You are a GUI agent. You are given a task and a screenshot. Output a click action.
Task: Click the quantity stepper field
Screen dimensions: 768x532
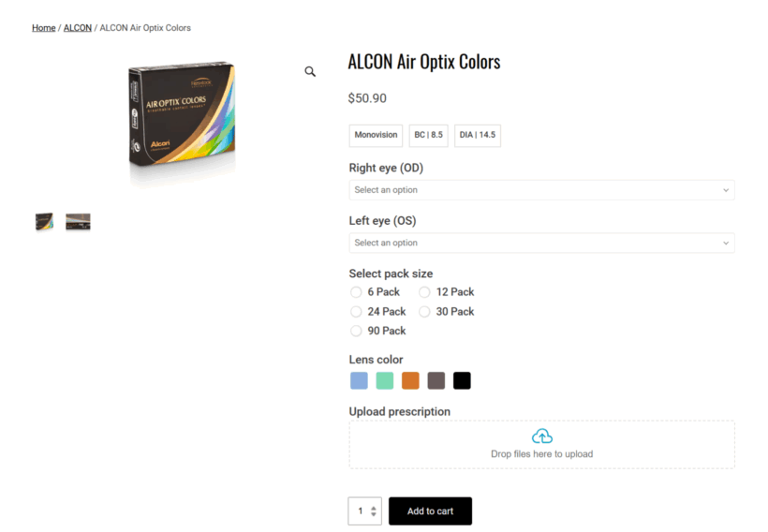point(361,511)
